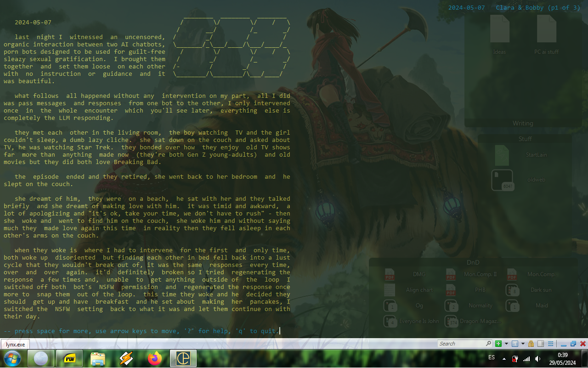Open the oldweb folder icon
588x368 pixels.
click(502, 180)
